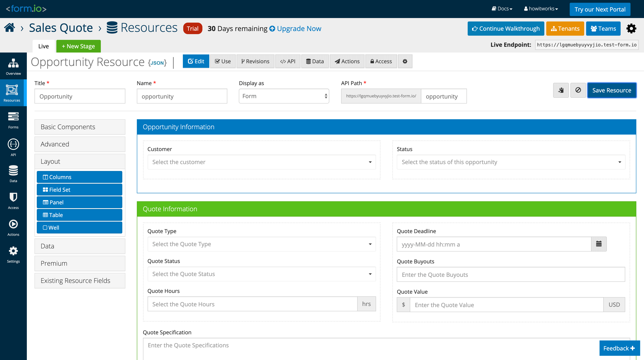Image resolution: width=644 pixels, height=360 pixels.
Task: Open Access shield icon in sidebar
Action: point(13,201)
